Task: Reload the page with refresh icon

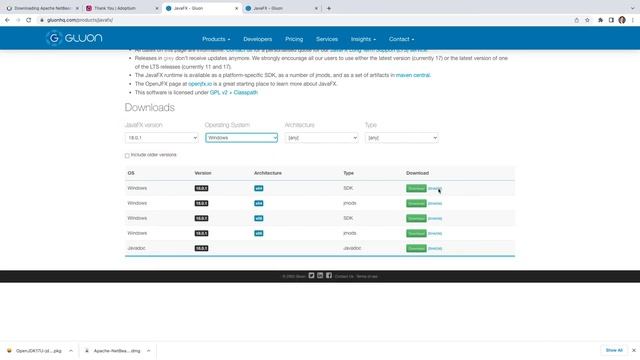Action: click(29, 20)
